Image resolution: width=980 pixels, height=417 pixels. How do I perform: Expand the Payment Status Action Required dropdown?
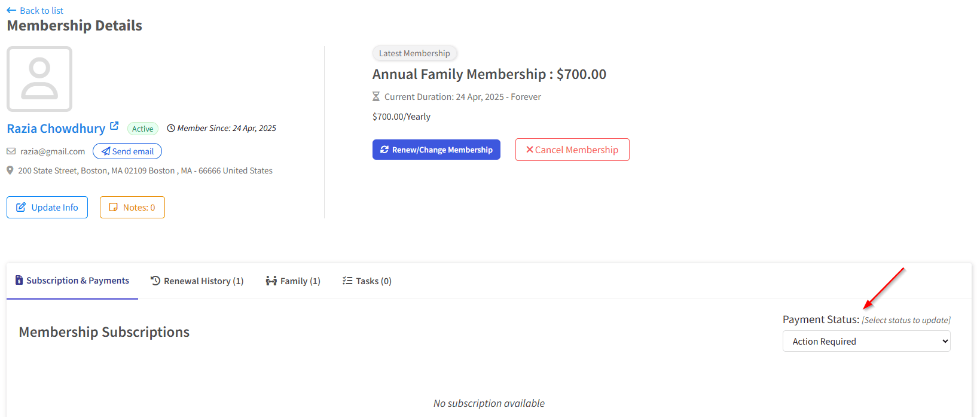coord(866,342)
